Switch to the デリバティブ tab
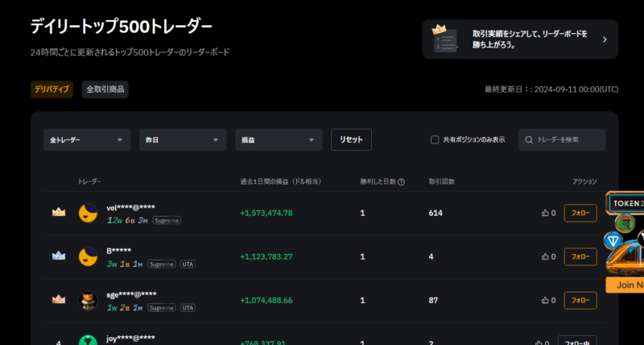 point(52,89)
